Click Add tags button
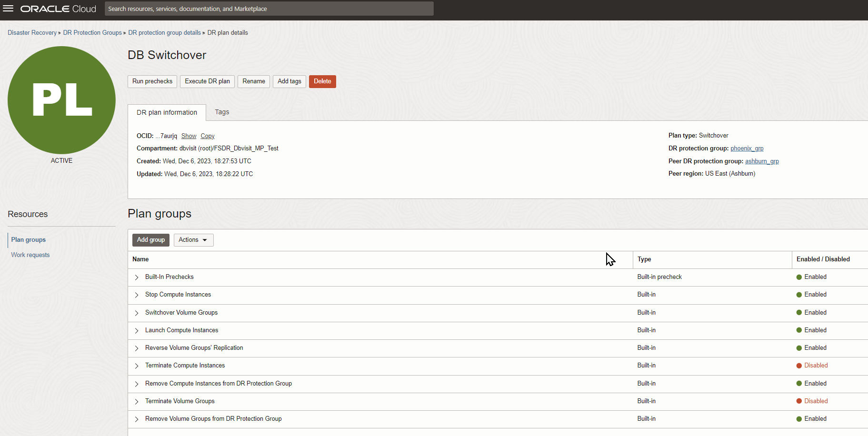Image resolution: width=868 pixels, height=436 pixels. point(289,81)
